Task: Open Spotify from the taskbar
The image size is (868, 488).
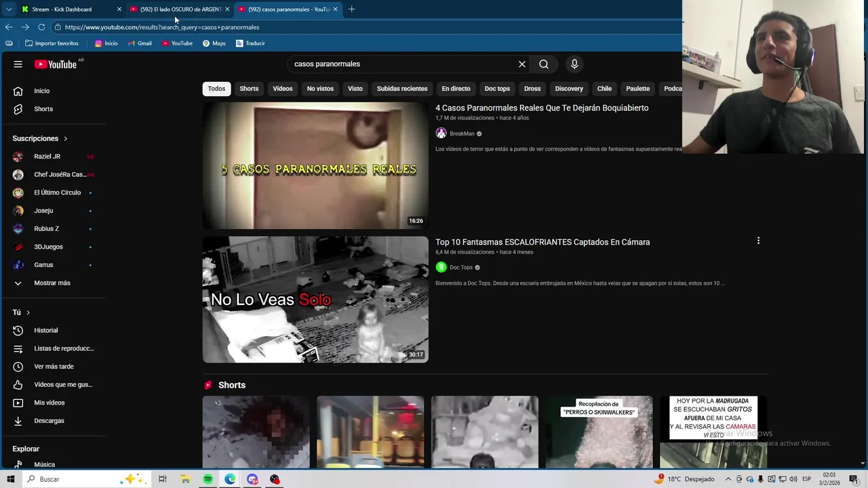Action: (x=208, y=479)
